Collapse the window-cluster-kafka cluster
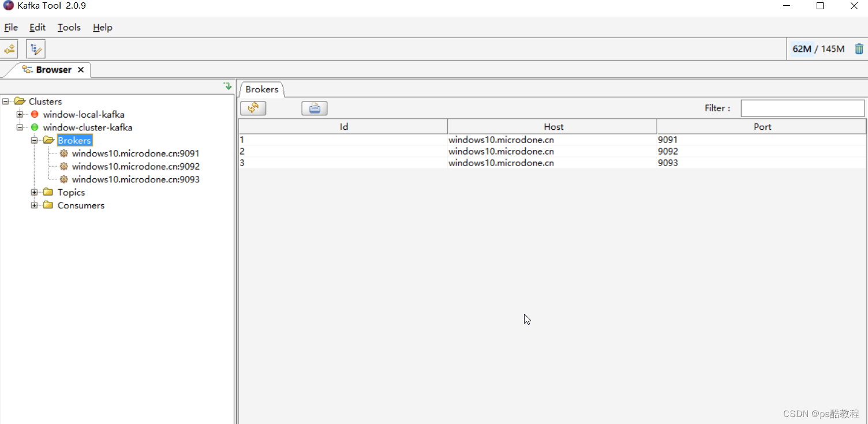The height and width of the screenshot is (424, 868). point(20,127)
